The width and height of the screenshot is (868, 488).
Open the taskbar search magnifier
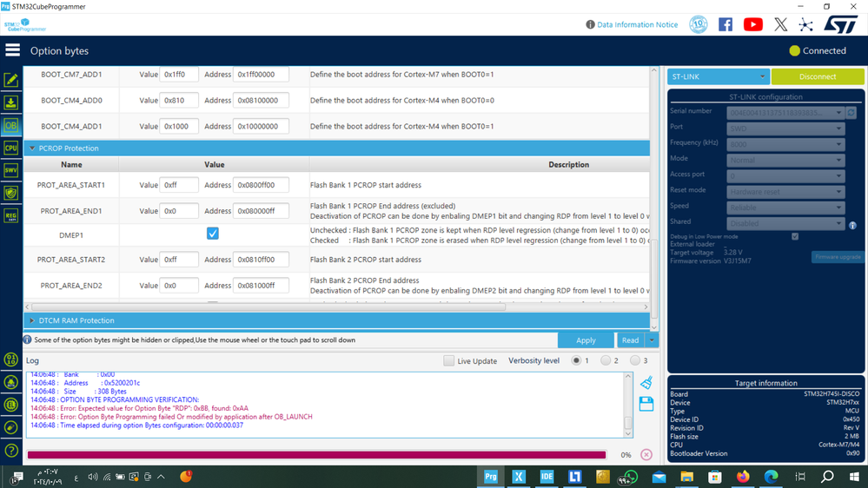pyautogui.click(x=827, y=477)
